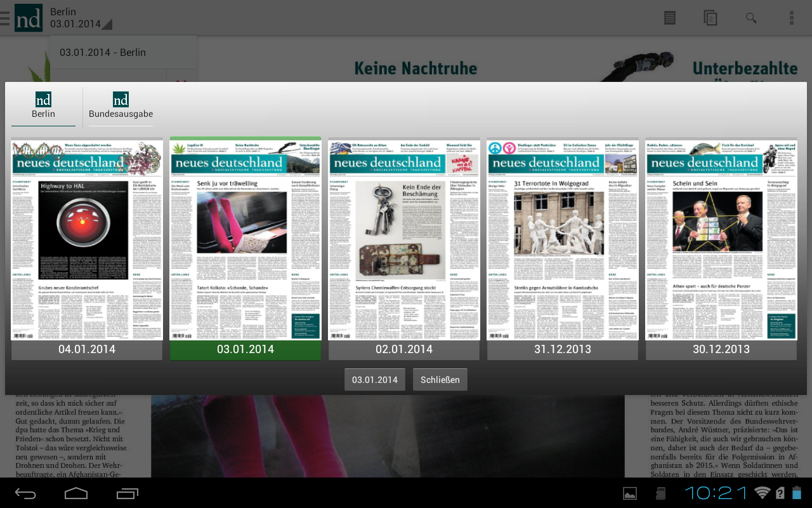
Task: Select the 04.01.2014 date label
Action: [x=87, y=350]
